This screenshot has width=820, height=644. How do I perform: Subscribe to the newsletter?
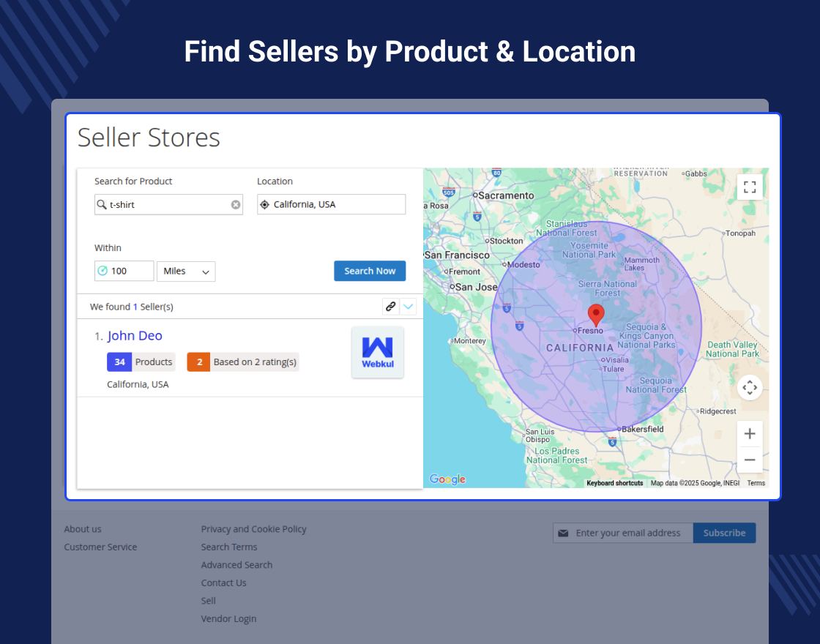click(724, 533)
